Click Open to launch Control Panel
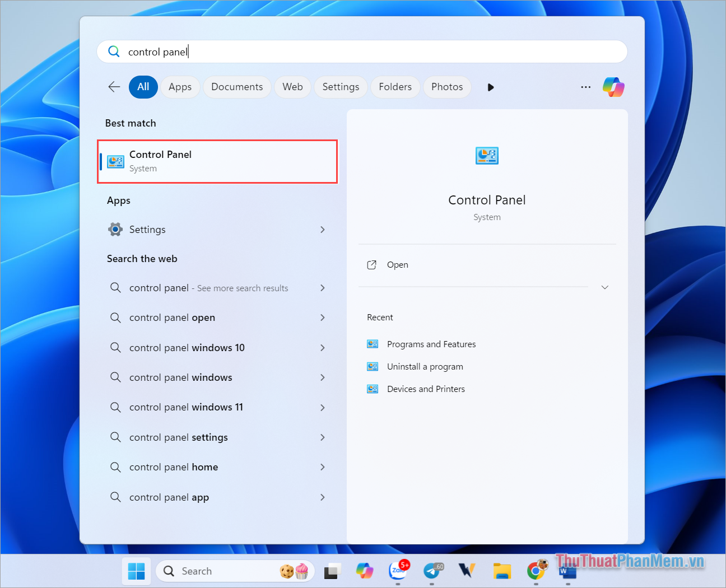Viewport: 726px width, 588px height. [397, 264]
